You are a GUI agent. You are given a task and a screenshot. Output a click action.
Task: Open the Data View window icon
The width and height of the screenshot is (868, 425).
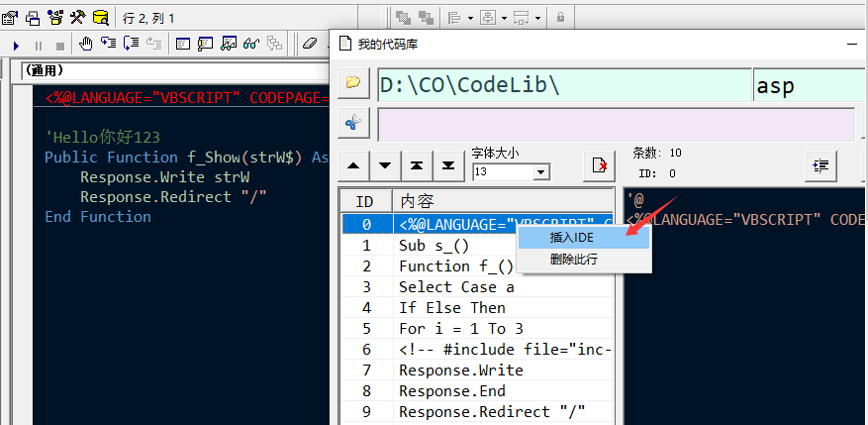click(x=100, y=18)
